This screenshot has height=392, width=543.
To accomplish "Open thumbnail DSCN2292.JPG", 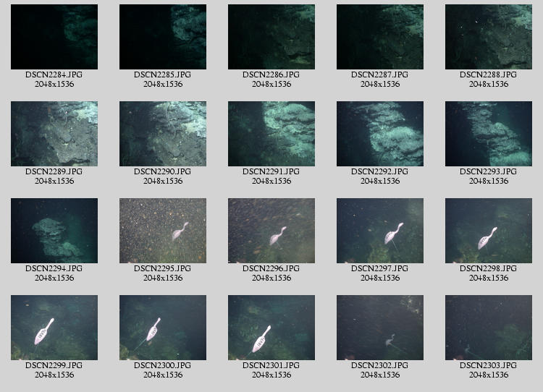I will click(x=380, y=134).
